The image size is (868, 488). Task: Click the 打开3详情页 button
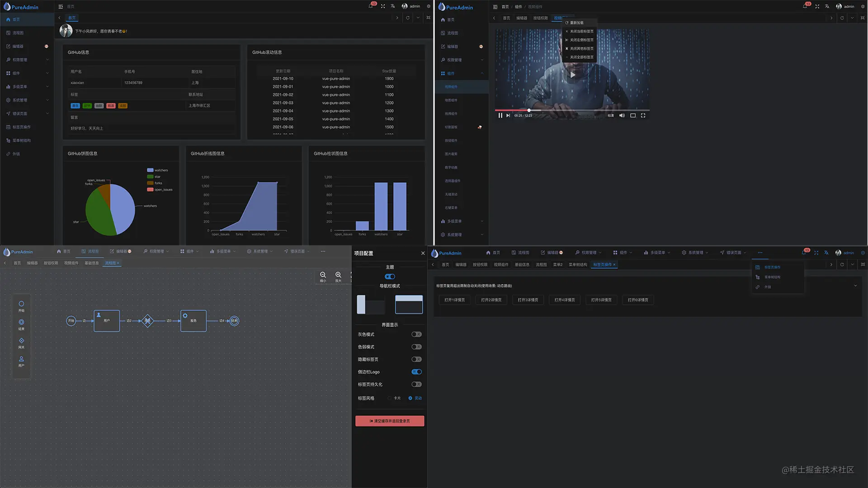click(528, 300)
